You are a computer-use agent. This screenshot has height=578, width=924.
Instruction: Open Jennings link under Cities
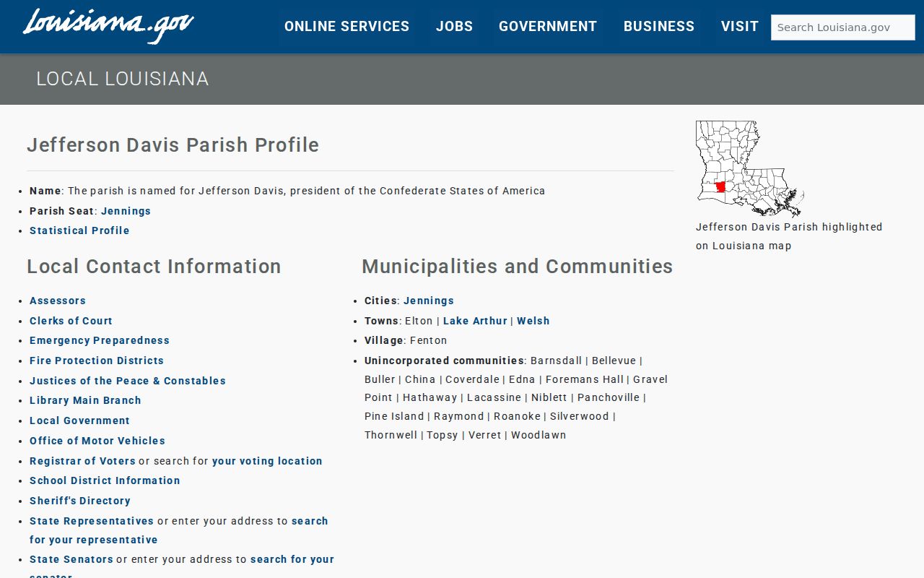pyautogui.click(x=429, y=301)
